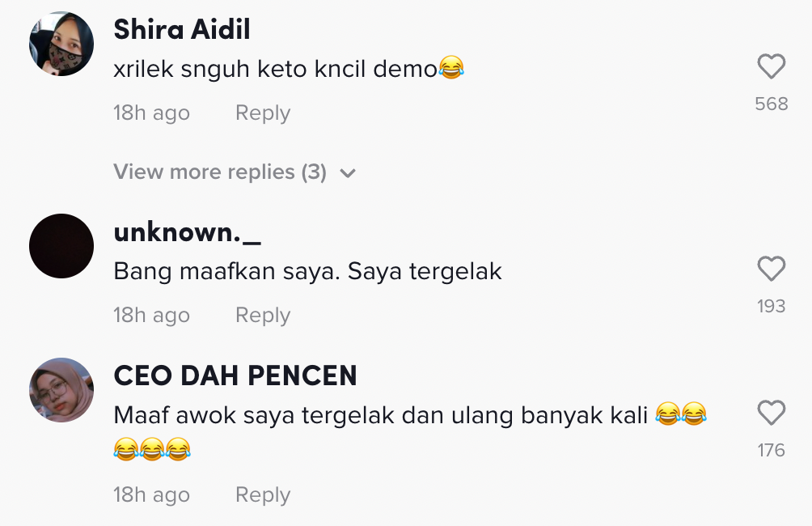Click the chevron next to View more replies
The height and width of the screenshot is (526, 812).
[x=348, y=173]
